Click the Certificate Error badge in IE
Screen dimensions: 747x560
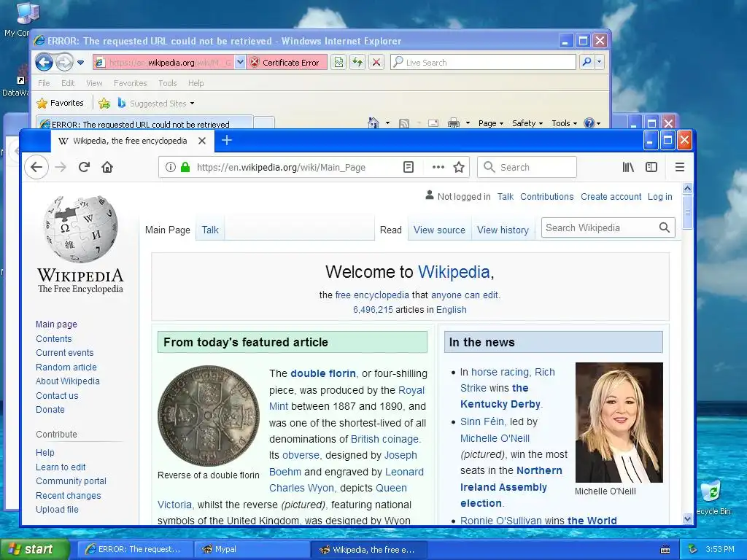287,63
